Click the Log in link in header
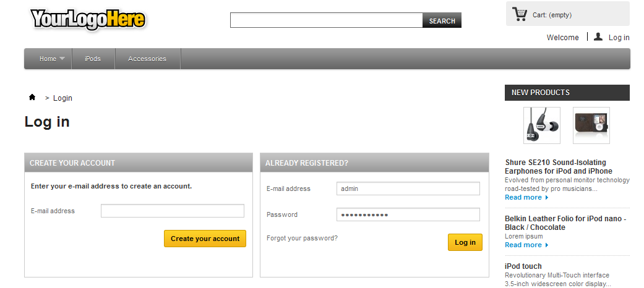The width and height of the screenshot is (644, 288). [619, 38]
